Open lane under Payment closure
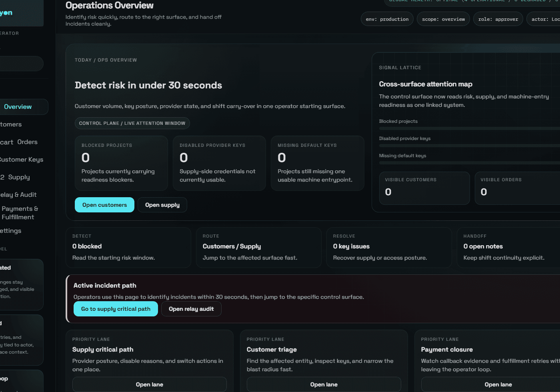This screenshot has width=560, height=392. [498, 384]
